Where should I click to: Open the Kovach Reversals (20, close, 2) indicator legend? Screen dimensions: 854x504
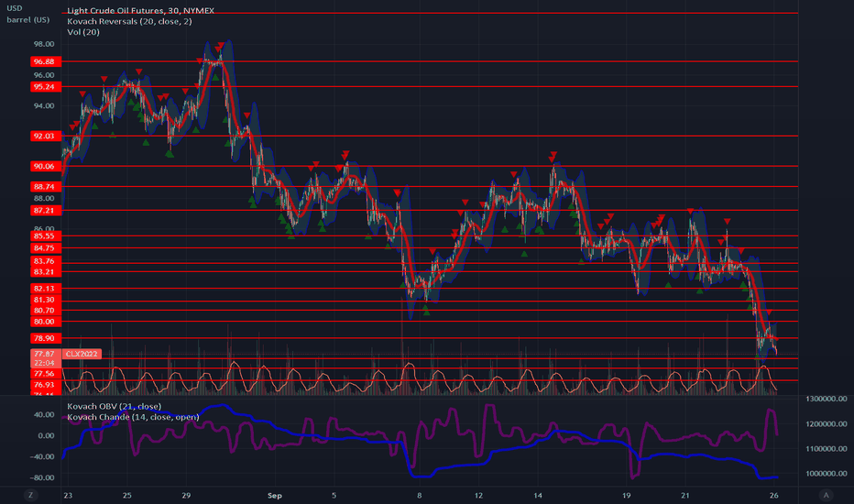tap(129, 21)
